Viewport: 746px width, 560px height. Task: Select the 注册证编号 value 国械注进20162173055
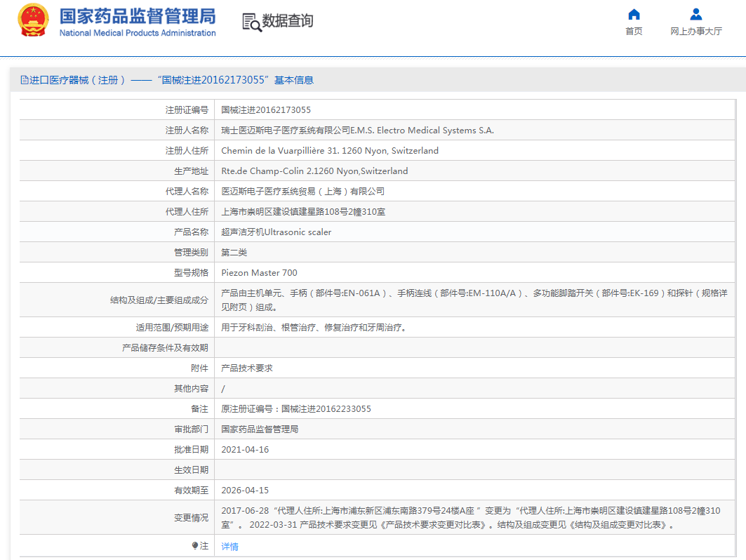(266, 110)
